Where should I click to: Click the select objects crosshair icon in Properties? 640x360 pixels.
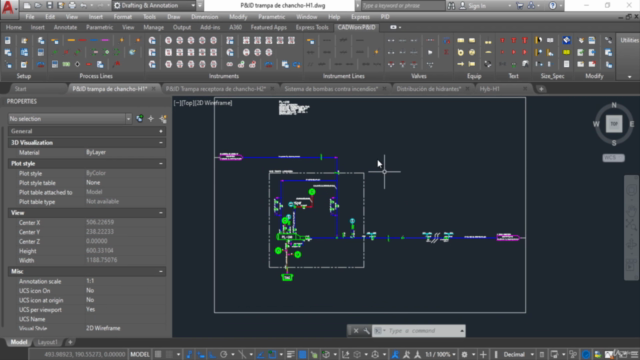coord(151,119)
